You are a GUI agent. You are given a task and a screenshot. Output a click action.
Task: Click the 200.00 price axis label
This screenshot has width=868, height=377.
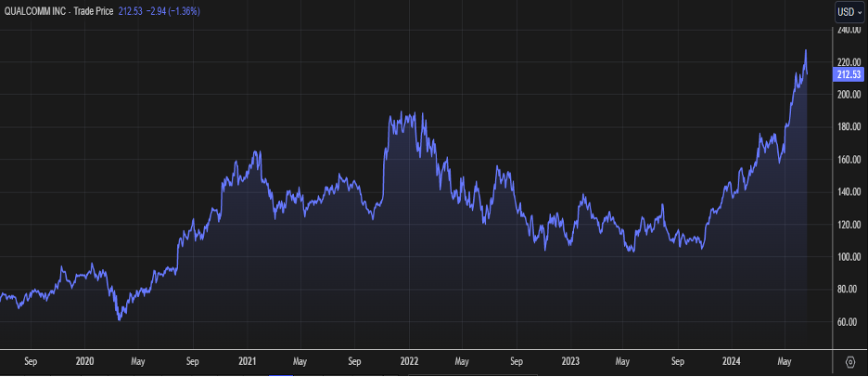tap(849, 95)
